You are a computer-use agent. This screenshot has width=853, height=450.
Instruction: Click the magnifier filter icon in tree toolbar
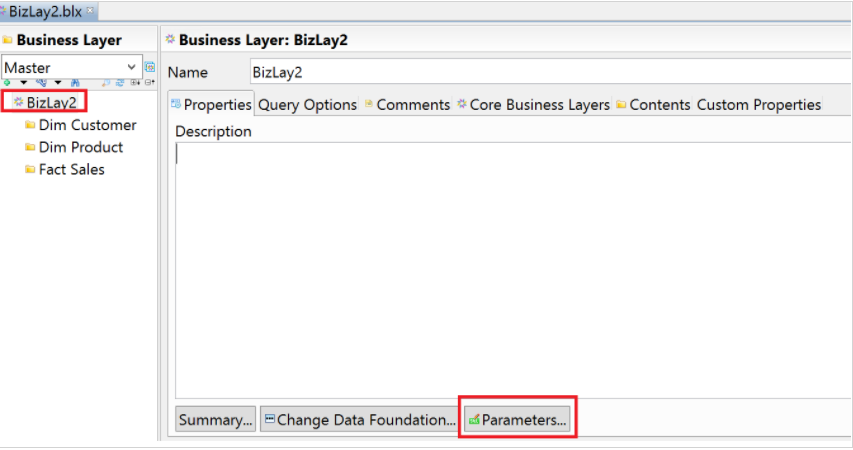click(106, 83)
